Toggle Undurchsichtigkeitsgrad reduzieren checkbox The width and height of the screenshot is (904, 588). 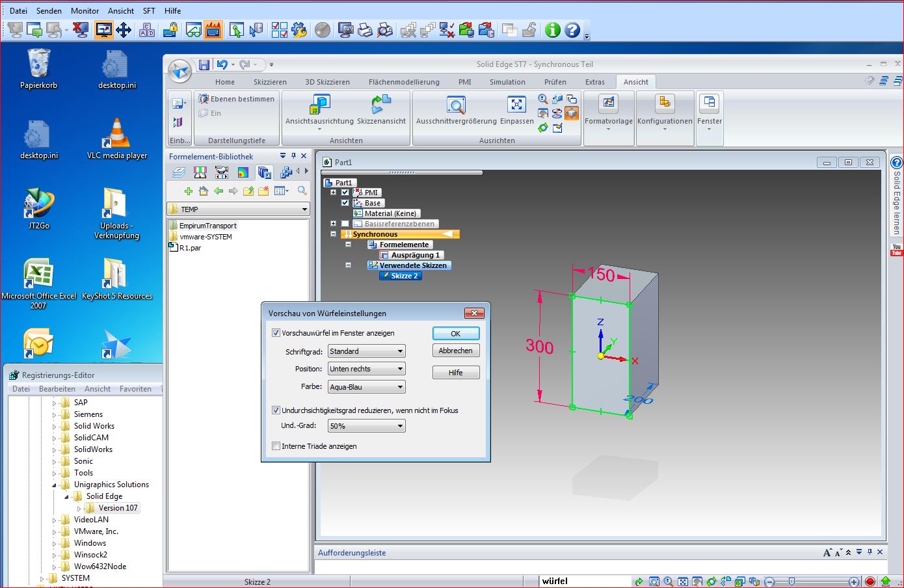click(x=276, y=410)
